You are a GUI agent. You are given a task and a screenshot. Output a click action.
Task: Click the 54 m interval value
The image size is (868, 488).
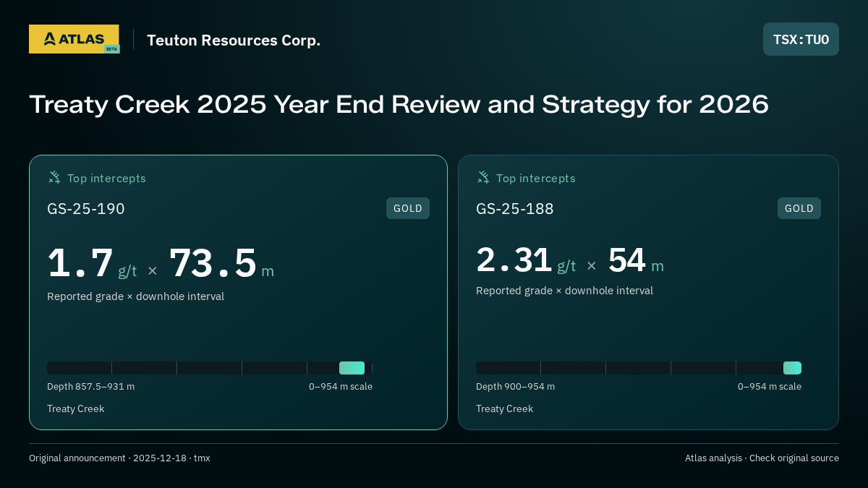(x=636, y=261)
